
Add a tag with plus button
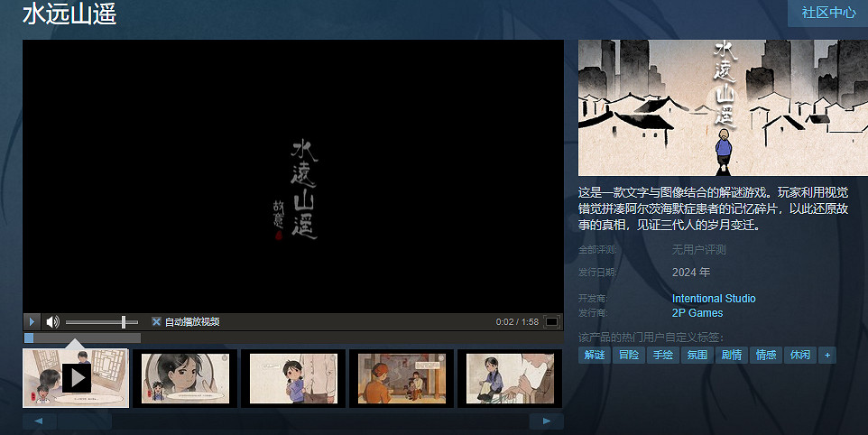[x=827, y=355]
